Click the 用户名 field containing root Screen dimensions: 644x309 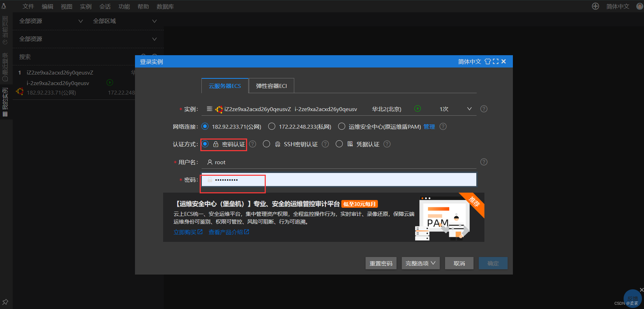point(339,162)
